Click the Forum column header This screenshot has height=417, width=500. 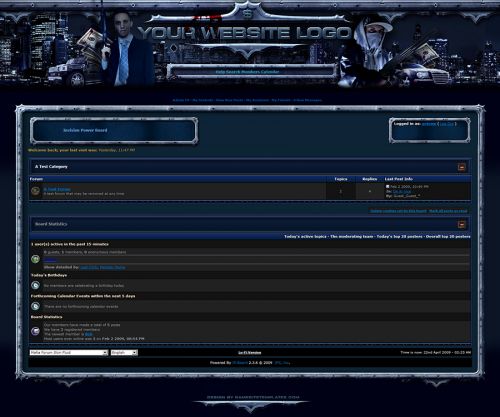(x=36, y=179)
